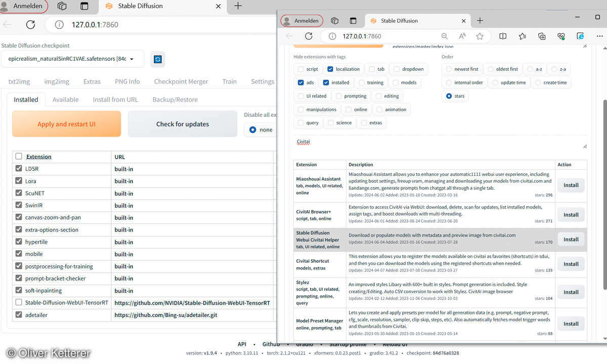Toggle the script tag checkbox
The height and width of the screenshot is (364, 607).
coord(301,69)
